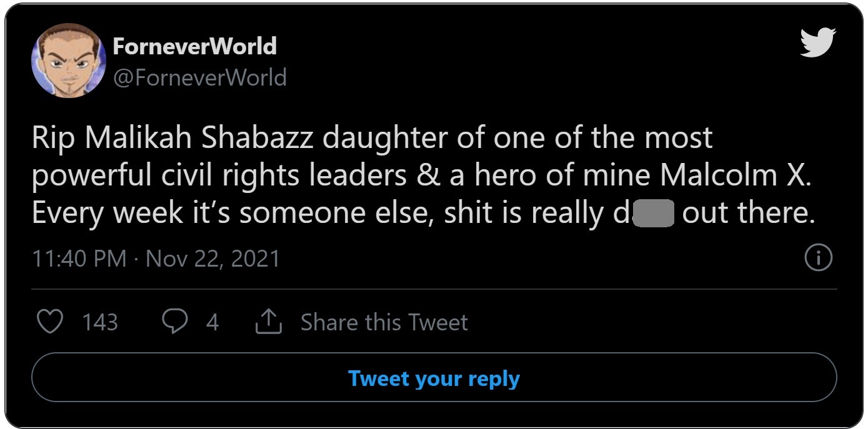Click the heart outline next to 143
868x429 pixels.
click(x=50, y=322)
